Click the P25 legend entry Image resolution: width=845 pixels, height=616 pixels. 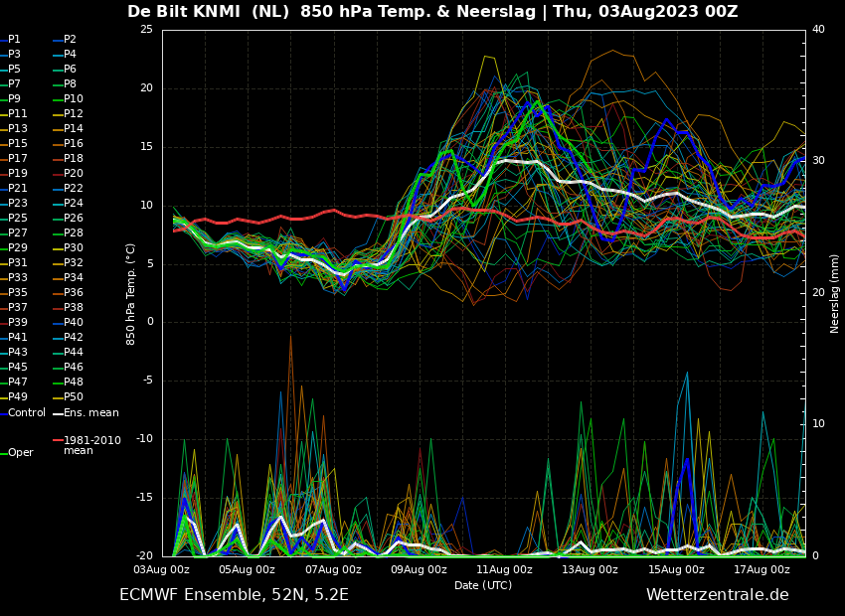[x=18, y=219]
